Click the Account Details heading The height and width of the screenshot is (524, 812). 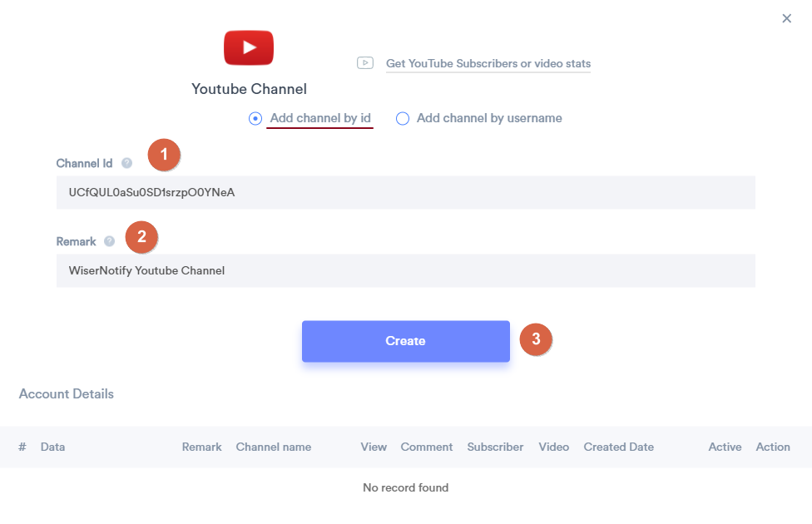click(67, 394)
